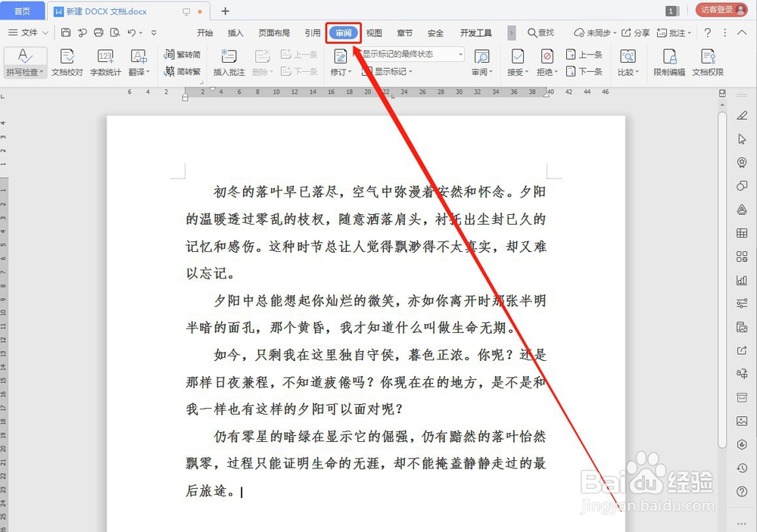Open the 文件 file menu

(28, 33)
